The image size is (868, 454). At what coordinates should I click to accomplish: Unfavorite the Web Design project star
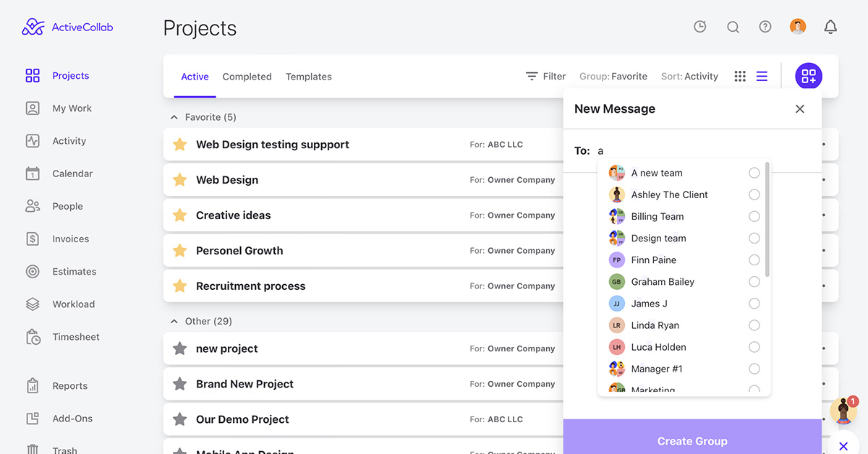pos(179,179)
